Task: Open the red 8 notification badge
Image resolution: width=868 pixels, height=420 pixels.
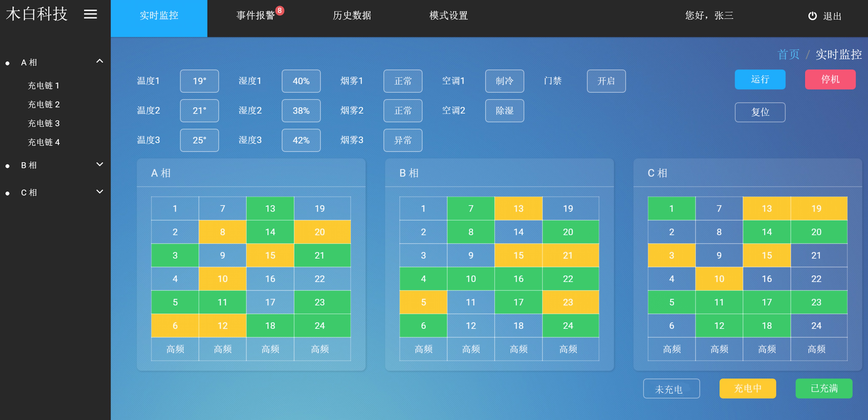Action: coord(279,11)
